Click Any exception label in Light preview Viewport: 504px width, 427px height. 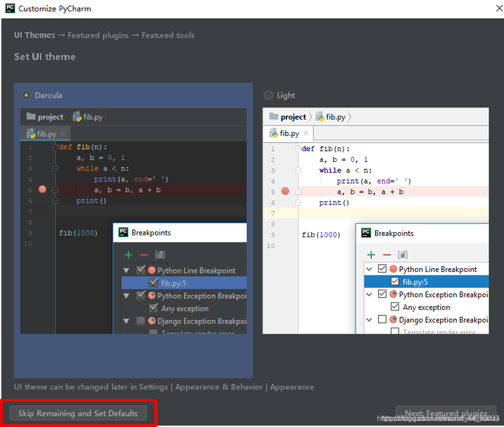pyautogui.click(x=426, y=307)
